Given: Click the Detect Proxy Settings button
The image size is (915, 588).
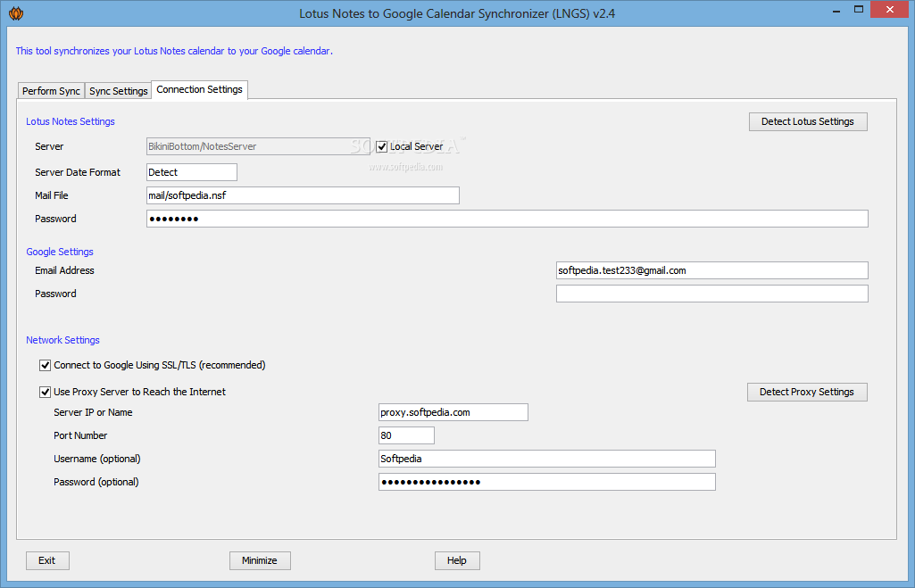Looking at the screenshot, I should tap(807, 392).
